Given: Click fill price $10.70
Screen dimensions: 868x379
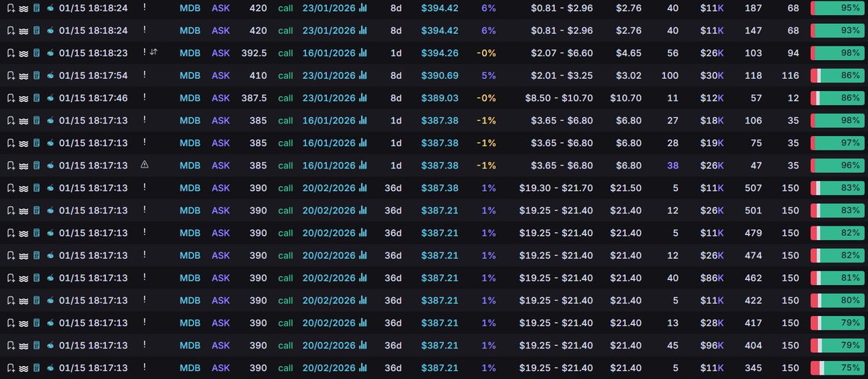Looking at the screenshot, I should point(626,98).
